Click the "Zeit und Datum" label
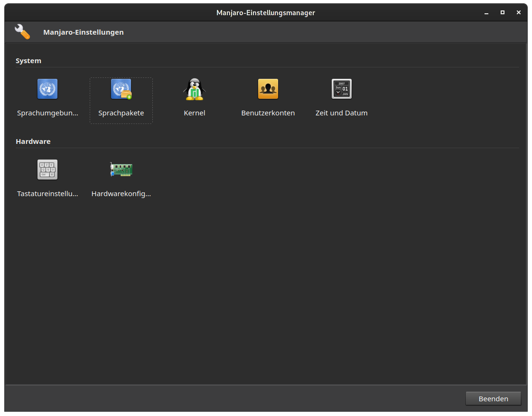Viewport: 532px width, 416px height. coord(342,113)
